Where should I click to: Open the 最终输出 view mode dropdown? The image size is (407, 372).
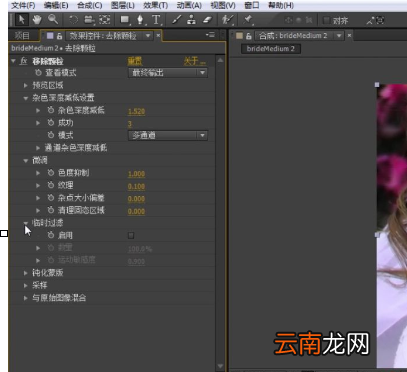(168, 73)
